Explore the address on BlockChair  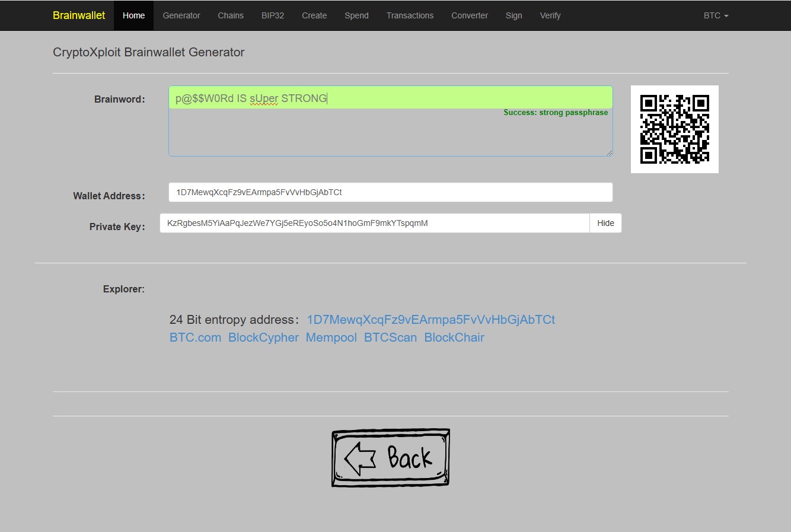pyautogui.click(x=454, y=337)
